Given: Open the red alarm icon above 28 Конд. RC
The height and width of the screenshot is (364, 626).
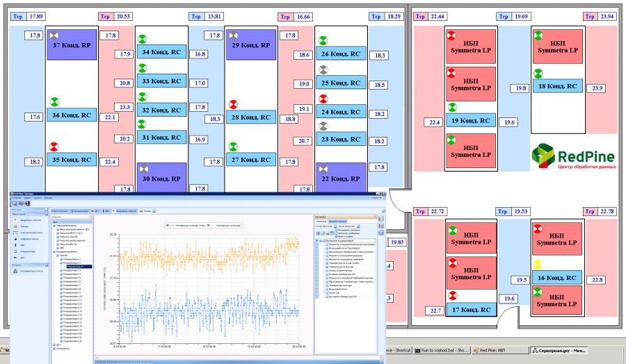Looking at the screenshot, I should coord(233,104).
